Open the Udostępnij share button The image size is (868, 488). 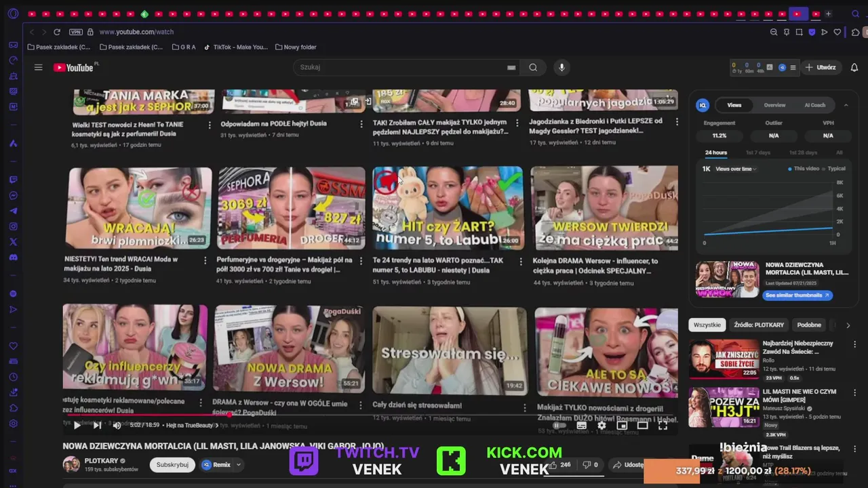click(x=629, y=465)
